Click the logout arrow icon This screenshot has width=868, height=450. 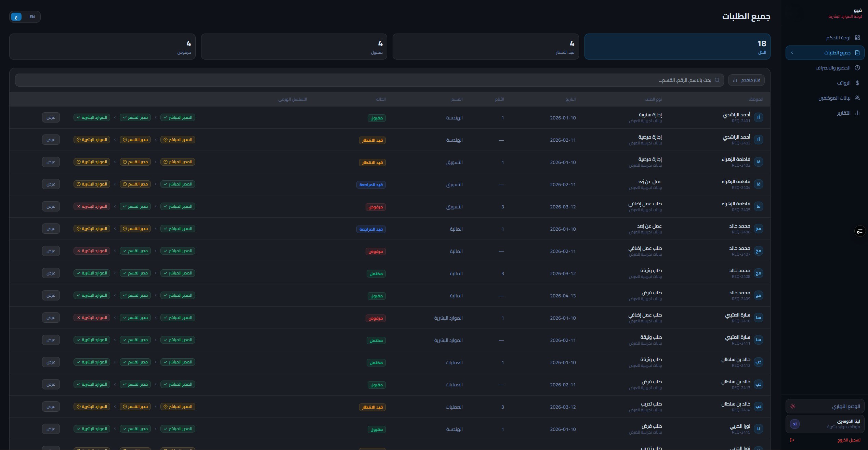pyautogui.click(x=792, y=440)
